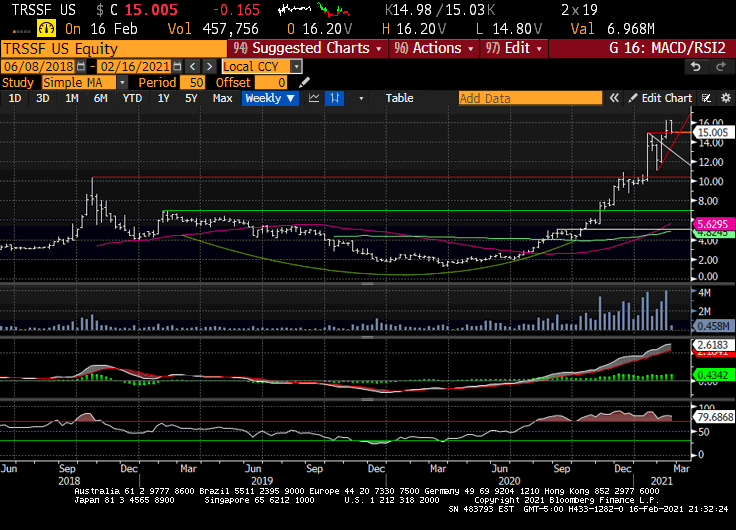
Task: Click the last price label 15.005 on axis
Action: 714,132
